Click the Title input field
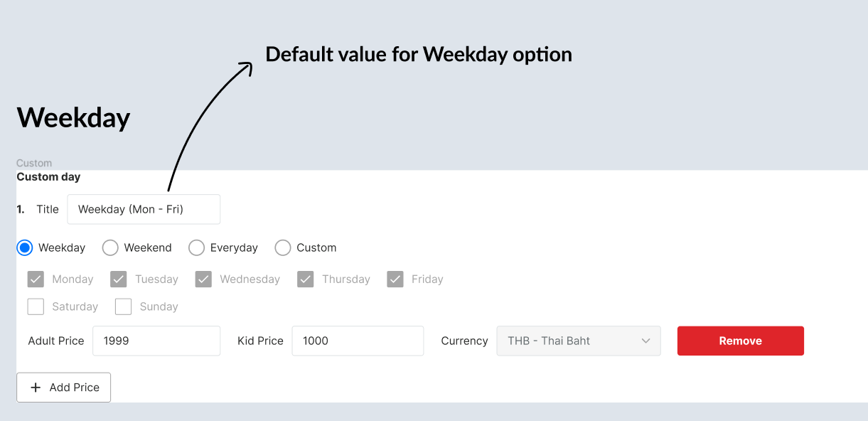 (144, 209)
